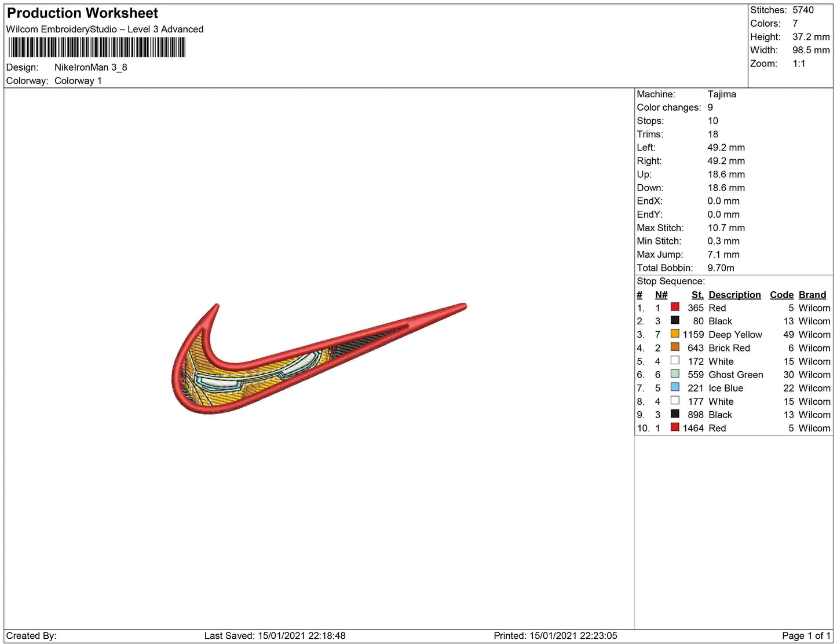Select the stitch count "1159"
The image size is (837, 644).
[x=693, y=335]
